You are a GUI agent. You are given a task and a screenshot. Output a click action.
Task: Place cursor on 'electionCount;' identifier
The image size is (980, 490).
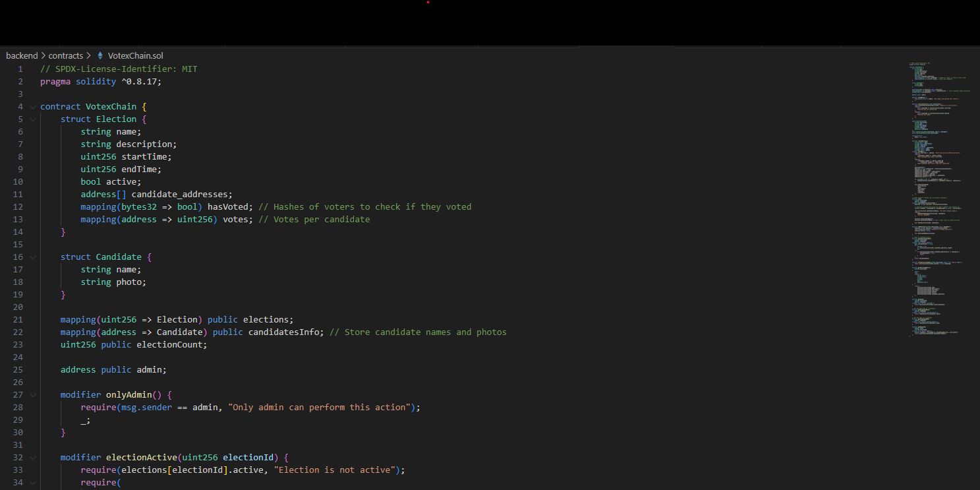point(172,345)
